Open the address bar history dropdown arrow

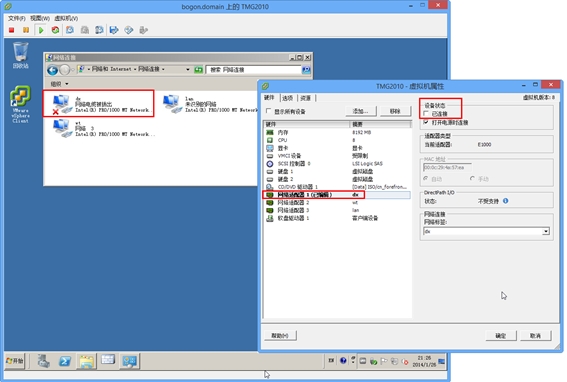point(188,69)
